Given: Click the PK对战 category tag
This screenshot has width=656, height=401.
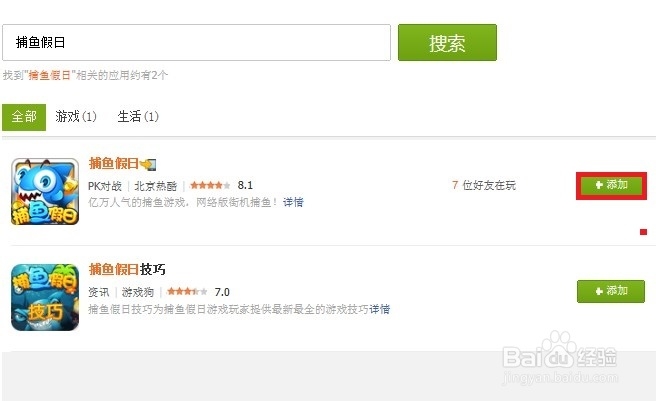Looking at the screenshot, I should pyautogui.click(x=105, y=186).
